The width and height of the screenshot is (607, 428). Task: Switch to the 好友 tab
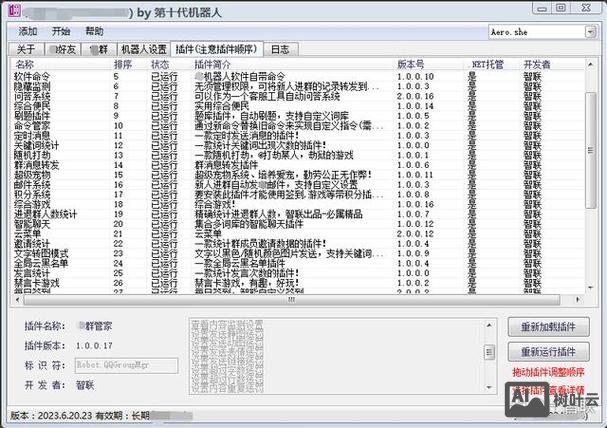point(63,50)
